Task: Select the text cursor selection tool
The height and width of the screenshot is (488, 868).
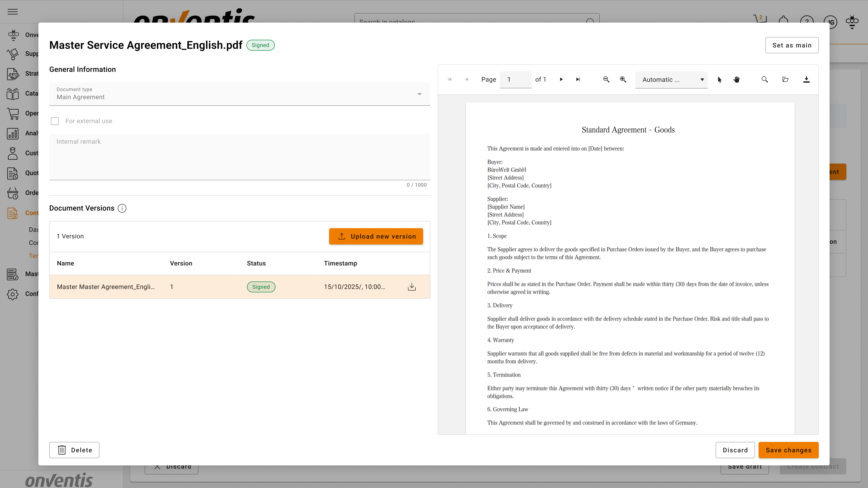Action: click(719, 80)
